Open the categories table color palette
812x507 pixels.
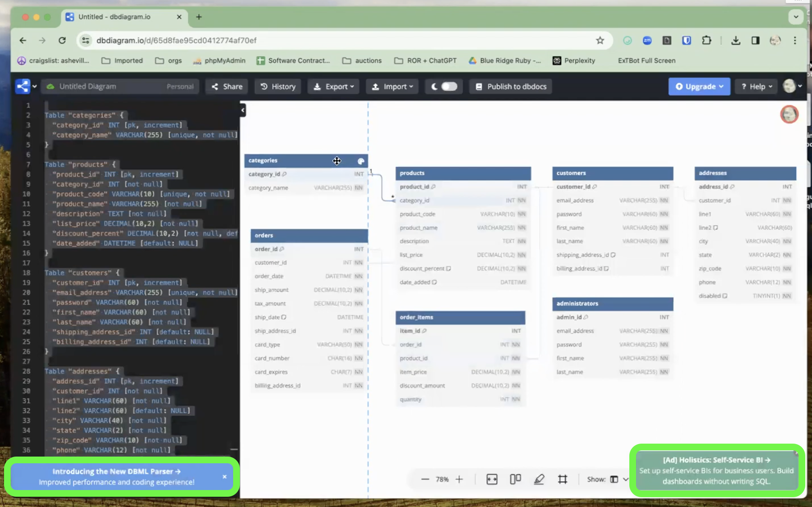pyautogui.click(x=361, y=161)
